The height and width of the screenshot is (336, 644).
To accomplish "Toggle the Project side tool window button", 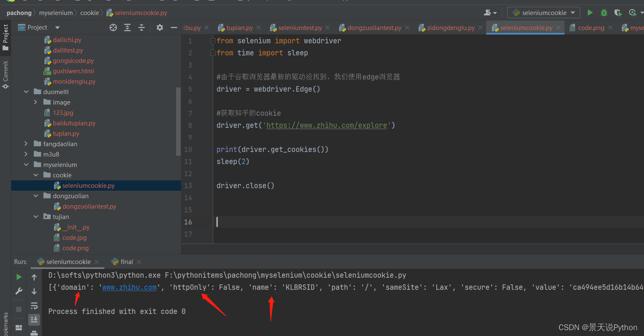I will (x=5, y=37).
